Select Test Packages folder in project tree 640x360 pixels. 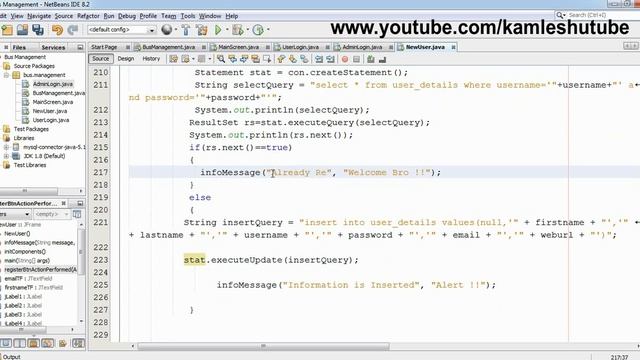31,129
